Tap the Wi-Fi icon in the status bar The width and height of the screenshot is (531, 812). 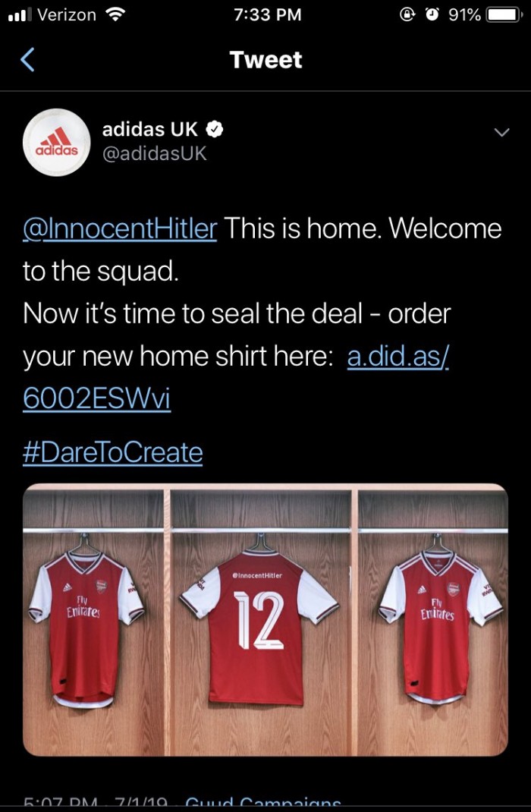[115, 14]
